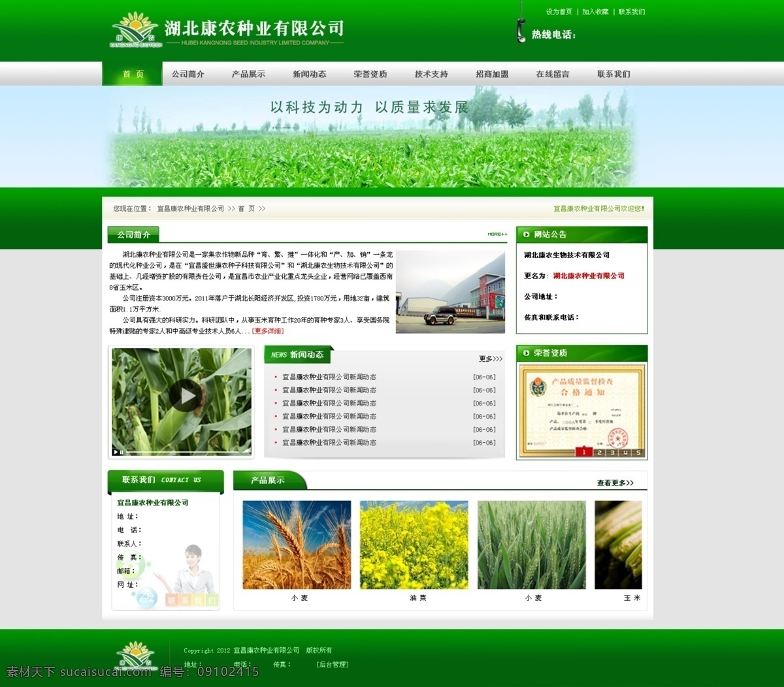The image size is (784, 687).
Task: Click the banner slogan 以科技为动力
Action: click(316, 107)
